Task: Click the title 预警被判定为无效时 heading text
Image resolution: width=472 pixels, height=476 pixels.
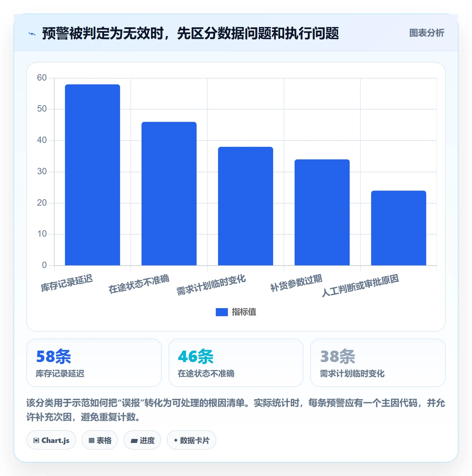Action: 190,33
